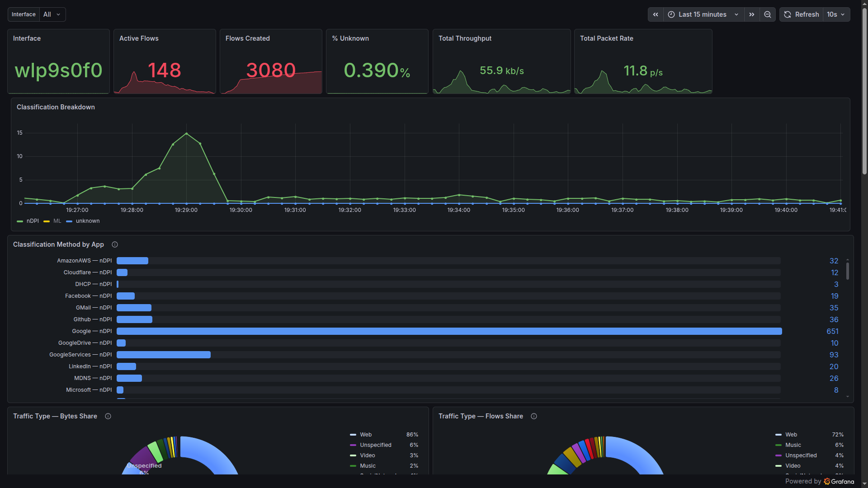The width and height of the screenshot is (868, 488).
Task: Click the Web color swatch in Bytes Share legend
Action: pos(353,435)
